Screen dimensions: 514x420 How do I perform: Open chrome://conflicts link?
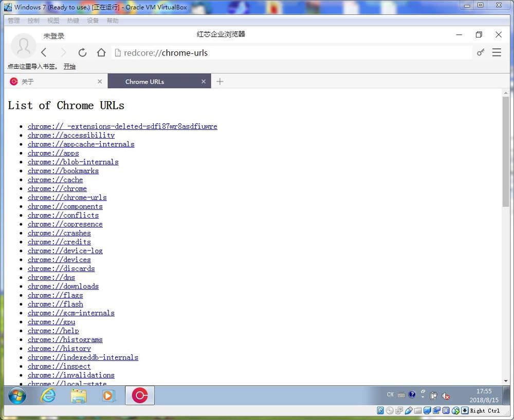pos(63,215)
